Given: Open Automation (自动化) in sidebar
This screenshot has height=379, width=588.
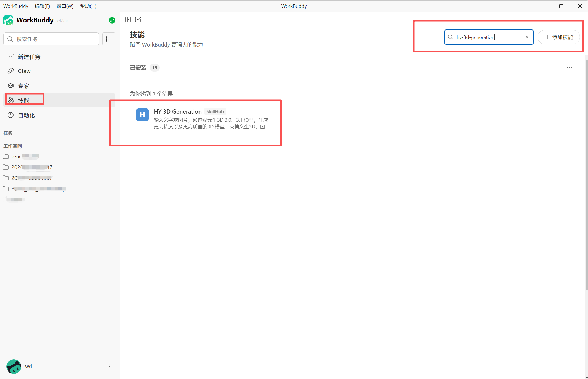Looking at the screenshot, I should (59, 115).
